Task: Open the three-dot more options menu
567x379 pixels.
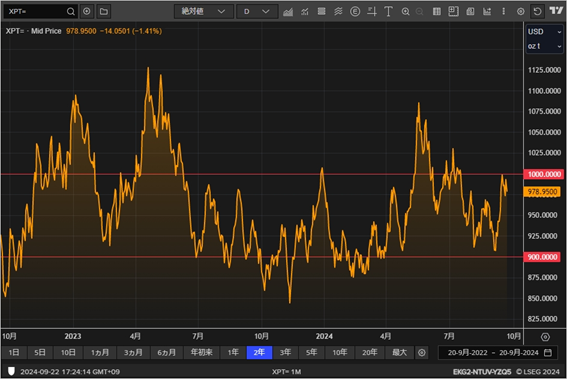Action: click(503, 12)
